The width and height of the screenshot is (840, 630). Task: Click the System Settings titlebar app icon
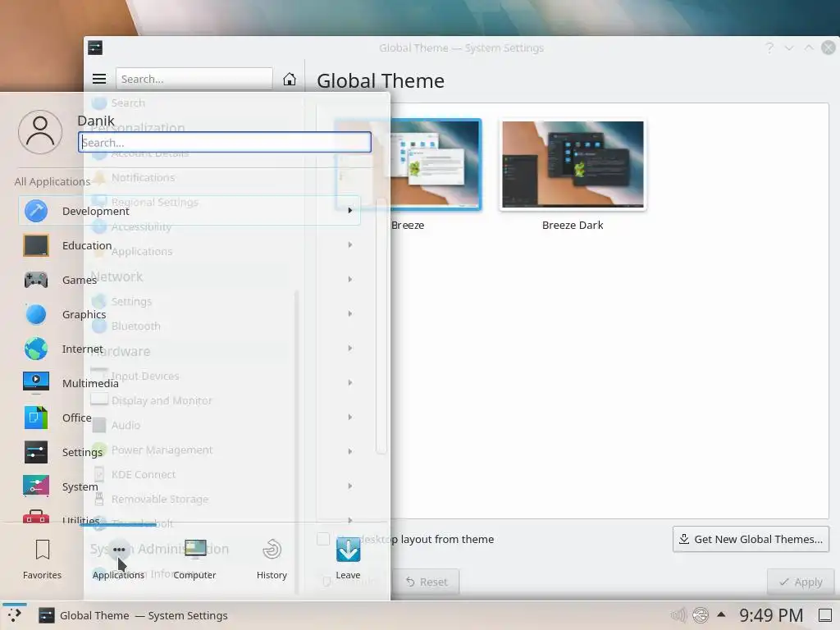pos(95,48)
